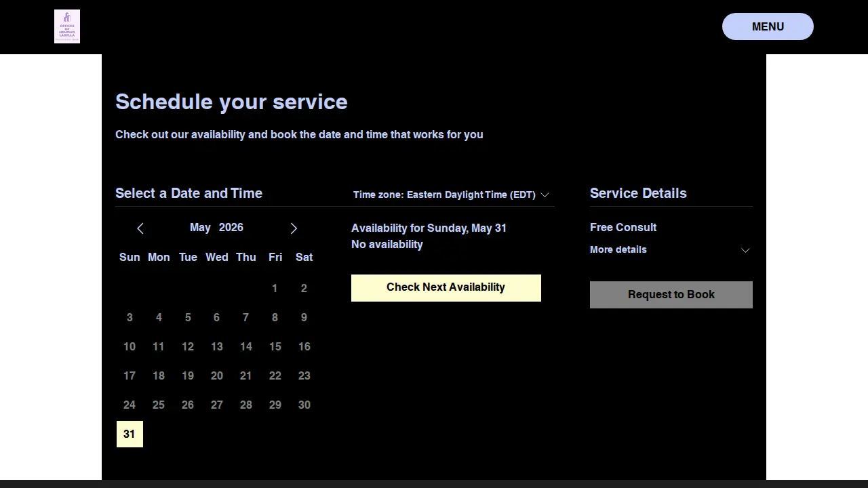Image resolution: width=868 pixels, height=488 pixels.
Task: Select May 1 on the calendar
Action: click(x=275, y=288)
